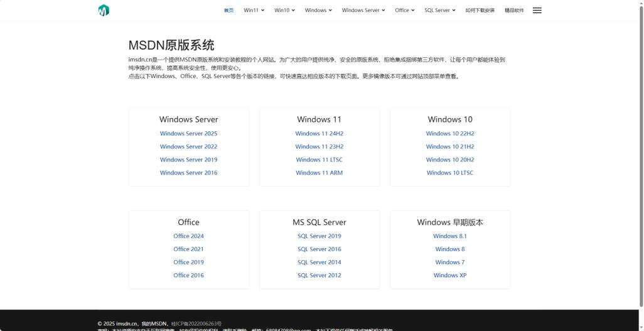Open Windows 10 20H2 link
This screenshot has height=331, width=644.
449,160
